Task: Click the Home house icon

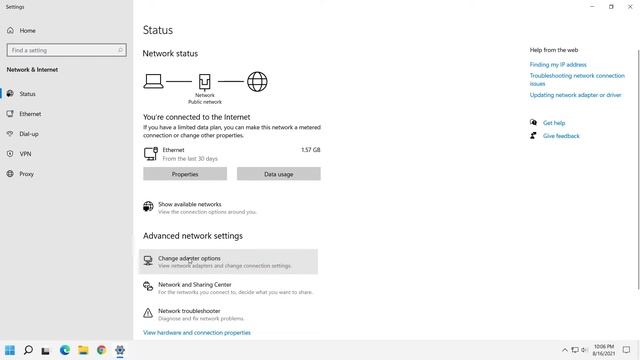Action: coord(11,30)
